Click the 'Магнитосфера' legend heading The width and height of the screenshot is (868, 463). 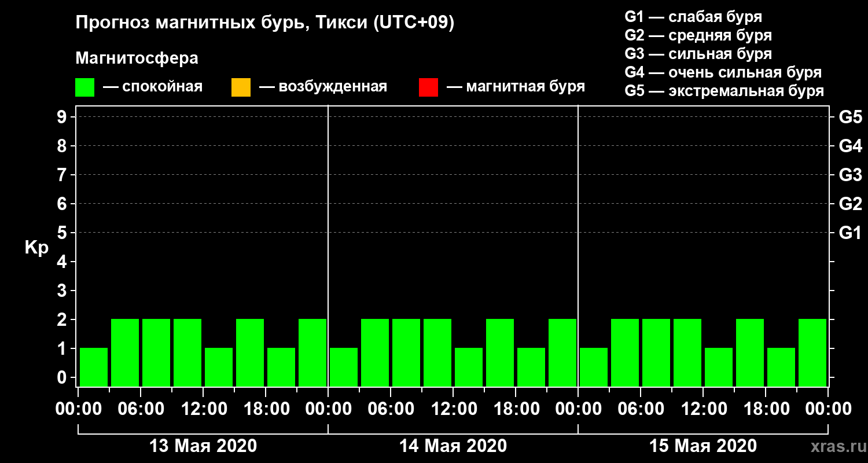click(x=137, y=58)
